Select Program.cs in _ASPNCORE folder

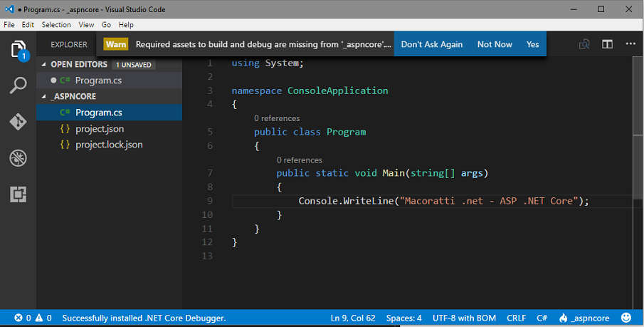[110, 113]
